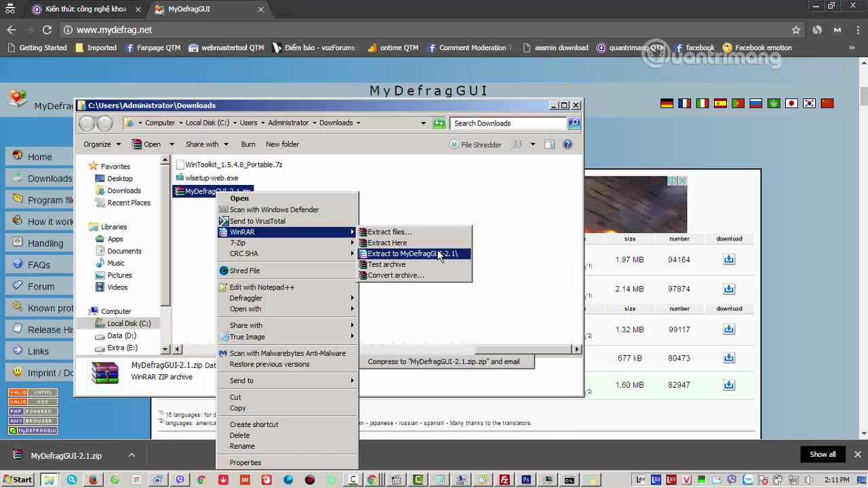Reload the page in Chrome

point(47,30)
